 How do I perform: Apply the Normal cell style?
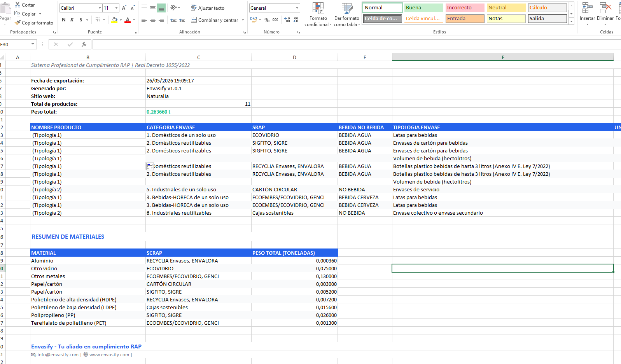point(382,8)
